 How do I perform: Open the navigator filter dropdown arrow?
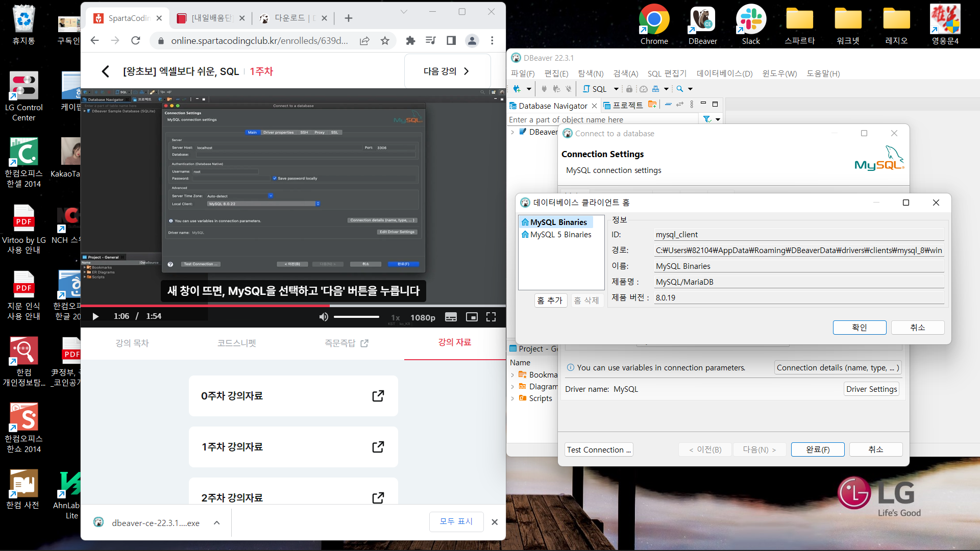[x=718, y=119]
